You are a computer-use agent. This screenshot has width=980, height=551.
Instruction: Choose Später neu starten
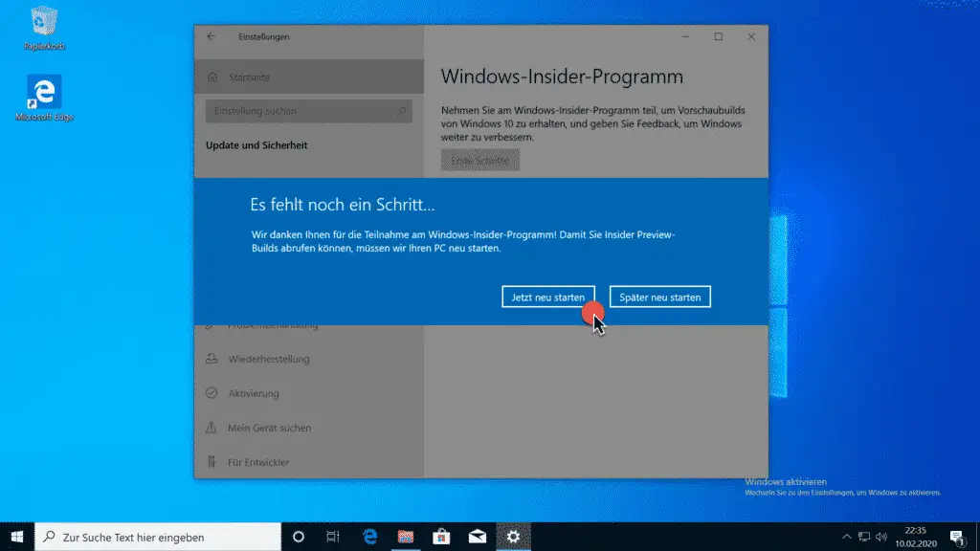coord(660,298)
